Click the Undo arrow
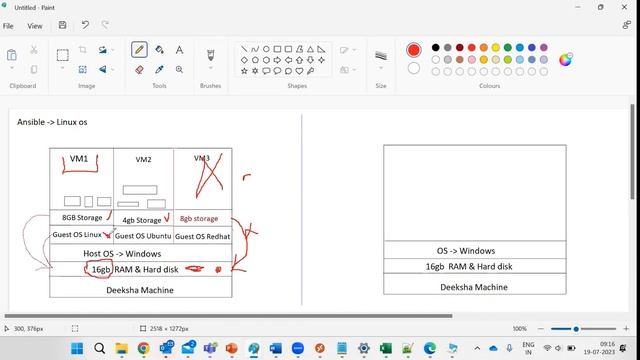Screen dimensions: 640x360 tap(85, 25)
